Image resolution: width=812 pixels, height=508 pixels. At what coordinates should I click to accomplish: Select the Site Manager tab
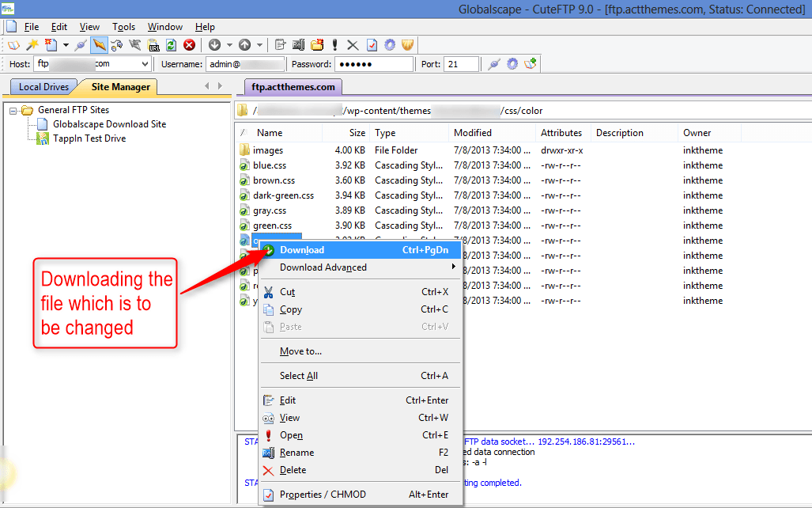(x=121, y=87)
